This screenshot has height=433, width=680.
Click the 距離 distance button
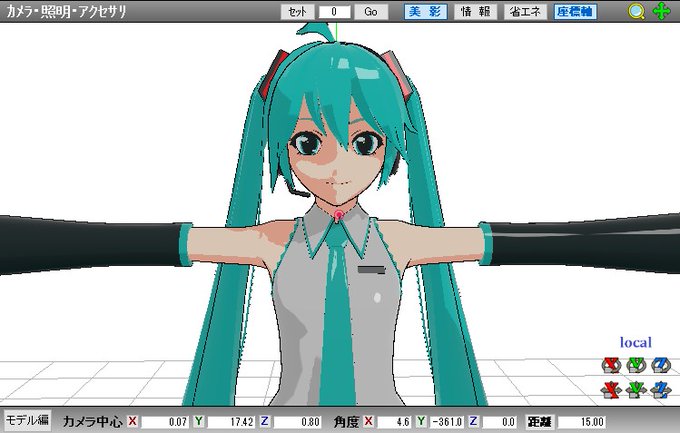click(540, 422)
